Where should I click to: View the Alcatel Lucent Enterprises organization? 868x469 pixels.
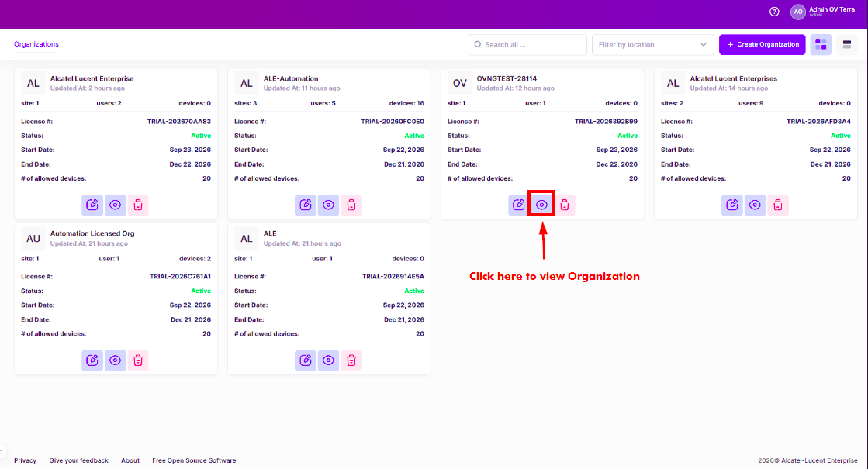click(x=755, y=205)
